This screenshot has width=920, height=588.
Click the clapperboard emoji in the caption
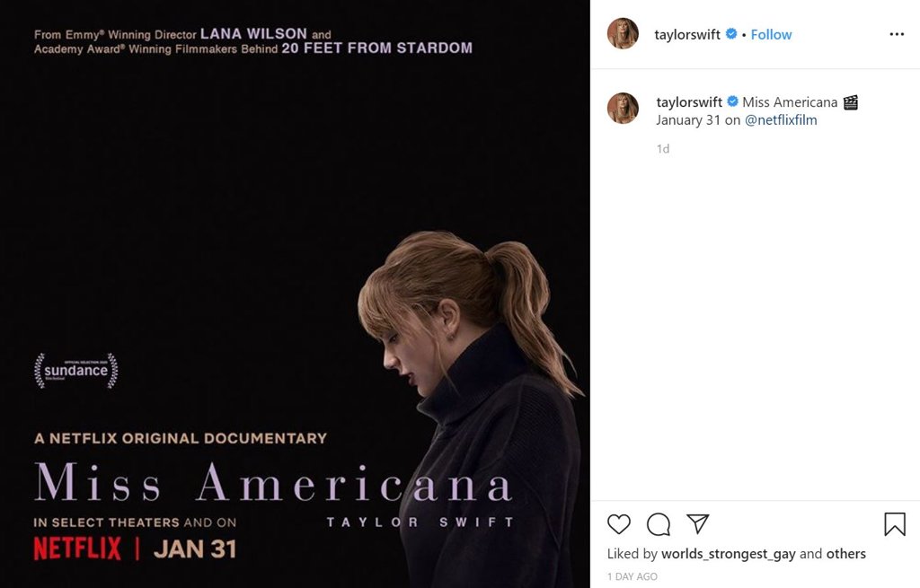point(850,102)
